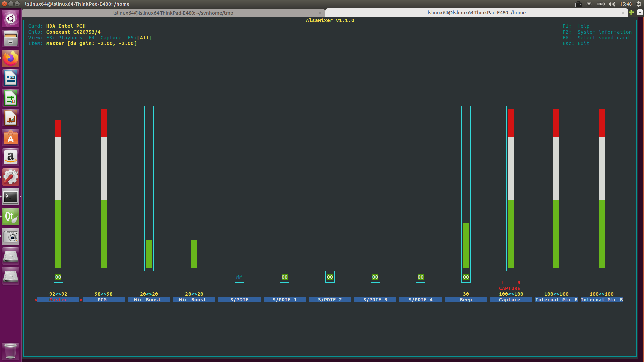Screen dimensions: 644x362
Task: Toggle the S/PDIF mute button MM
Action: pyautogui.click(x=239, y=277)
